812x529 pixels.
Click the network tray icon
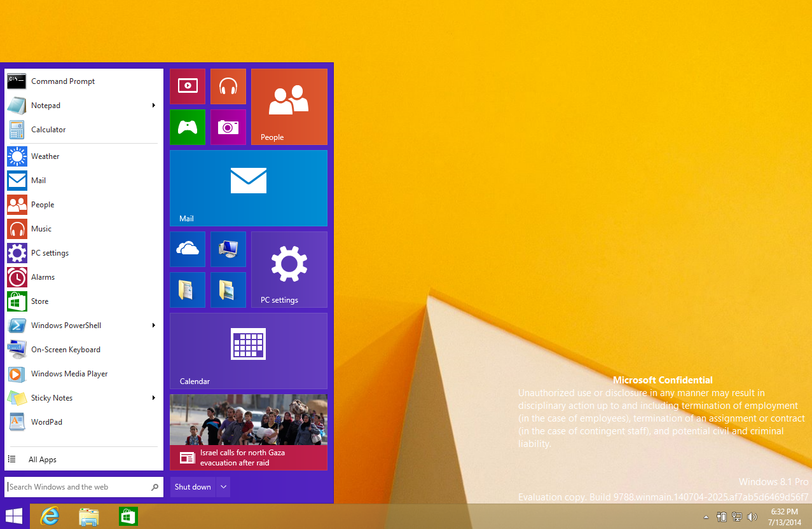click(738, 517)
